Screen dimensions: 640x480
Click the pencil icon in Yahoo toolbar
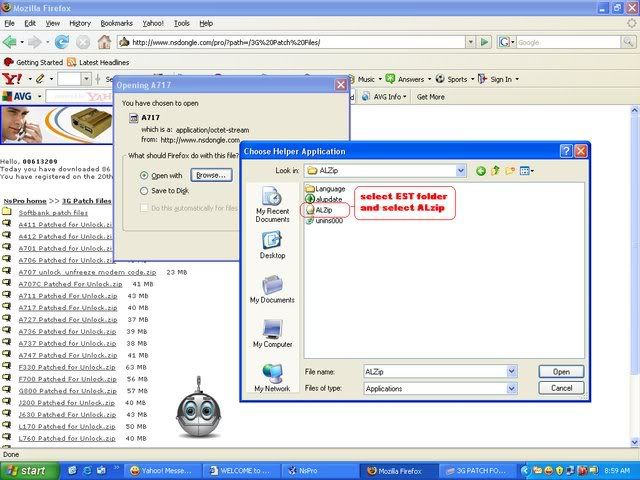[x=40, y=78]
